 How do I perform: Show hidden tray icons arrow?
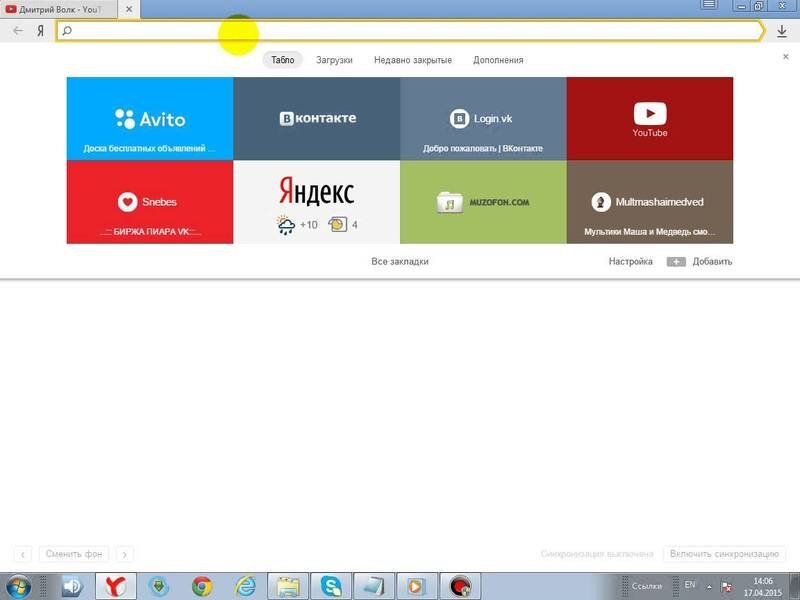coord(710,587)
